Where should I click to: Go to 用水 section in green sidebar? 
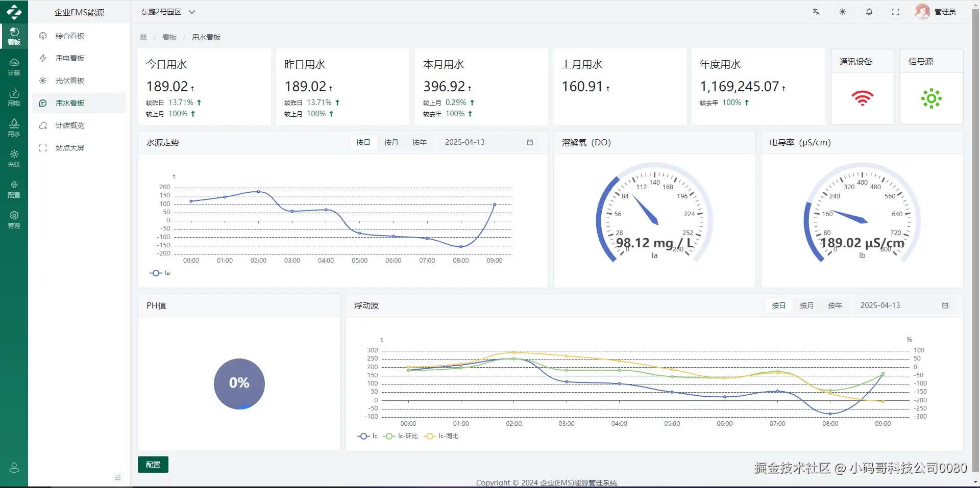coord(14,128)
